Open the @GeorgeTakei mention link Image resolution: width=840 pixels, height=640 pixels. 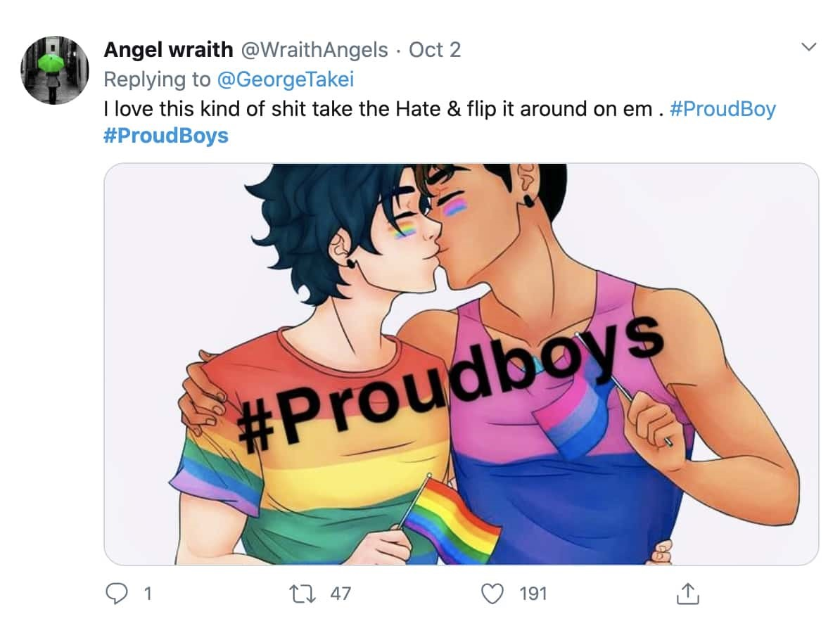click(285, 79)
